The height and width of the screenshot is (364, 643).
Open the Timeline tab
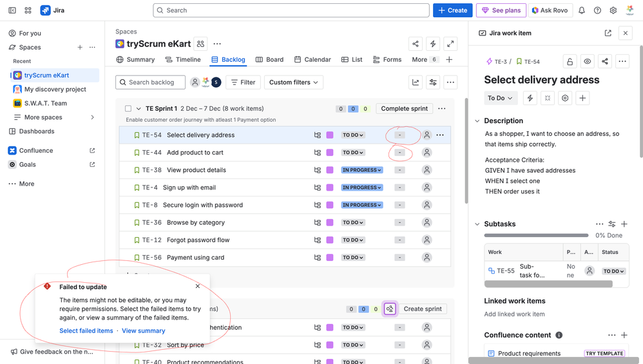point(182,59)
